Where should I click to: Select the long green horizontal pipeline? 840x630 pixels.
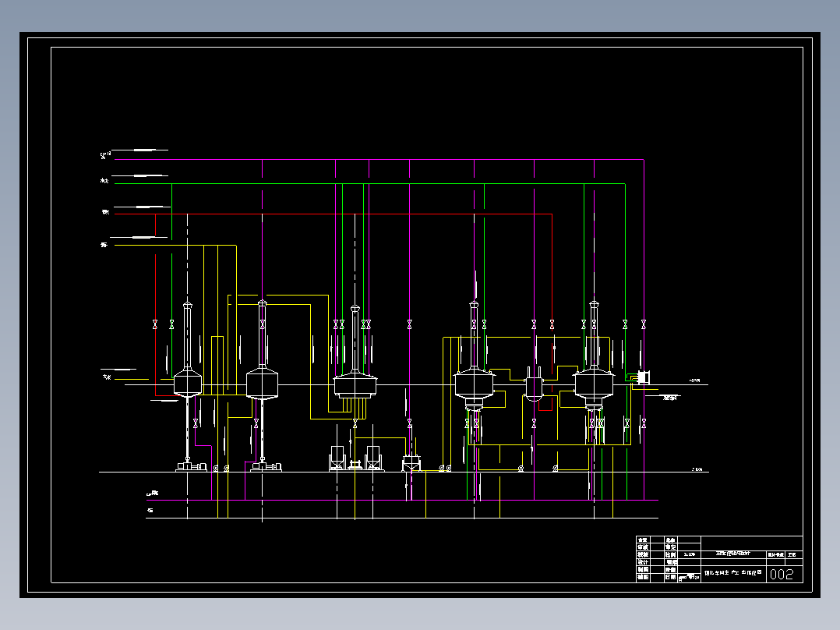coord(369,183)
